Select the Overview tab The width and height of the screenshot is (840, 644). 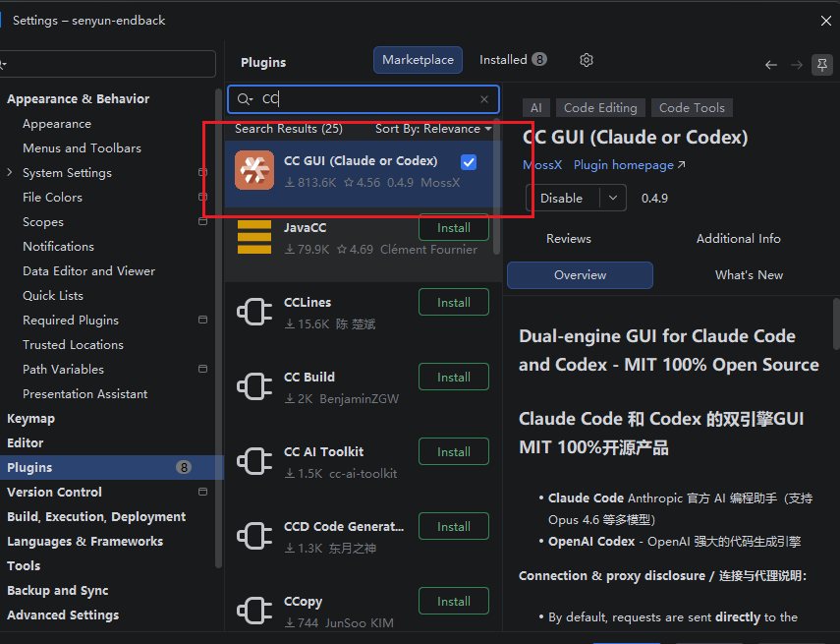tap(580, 275)
